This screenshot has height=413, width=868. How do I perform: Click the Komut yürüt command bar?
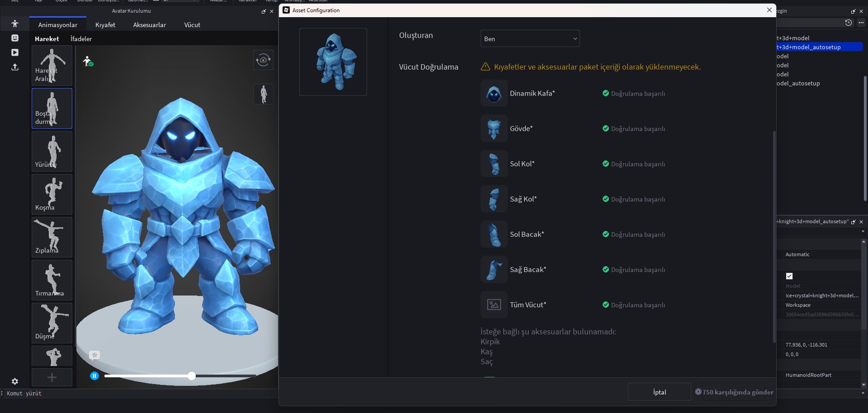click(140, 394)
